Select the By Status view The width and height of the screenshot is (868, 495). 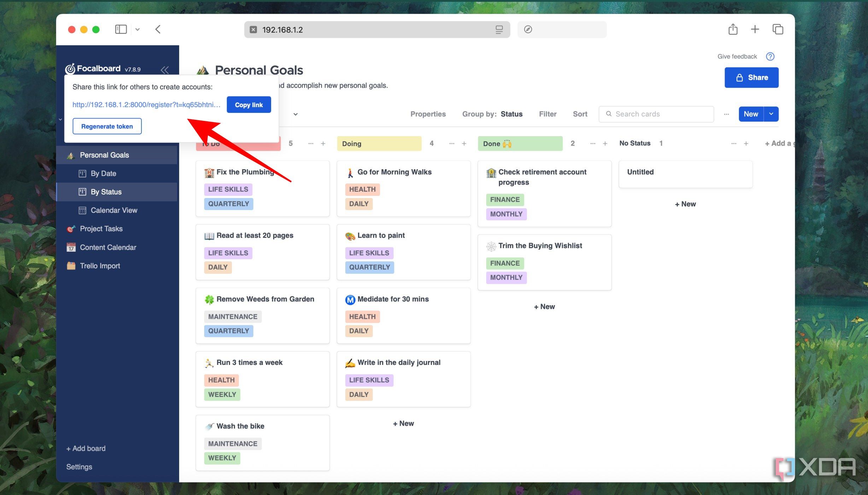tap(117, 192)
